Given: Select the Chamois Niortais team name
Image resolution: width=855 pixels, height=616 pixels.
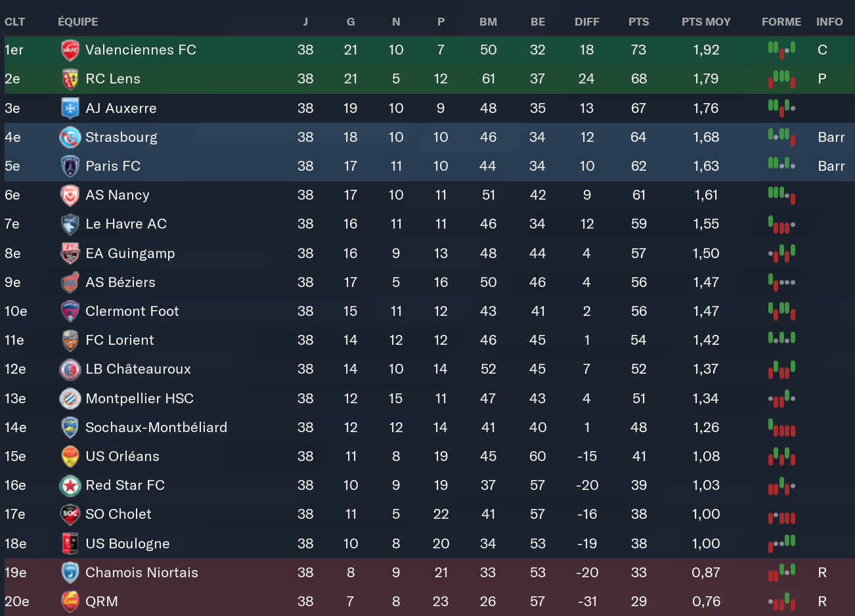Looking at the screenshot, I should point(142,573).
